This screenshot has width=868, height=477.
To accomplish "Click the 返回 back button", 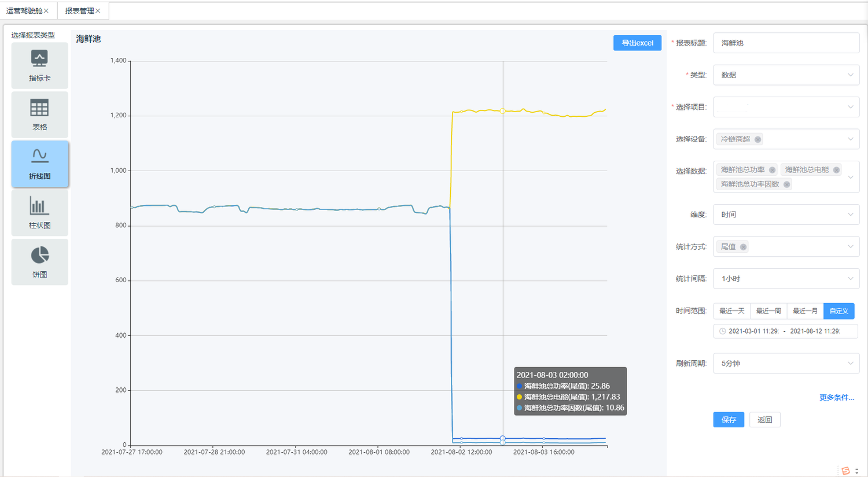I will point(765,420).
